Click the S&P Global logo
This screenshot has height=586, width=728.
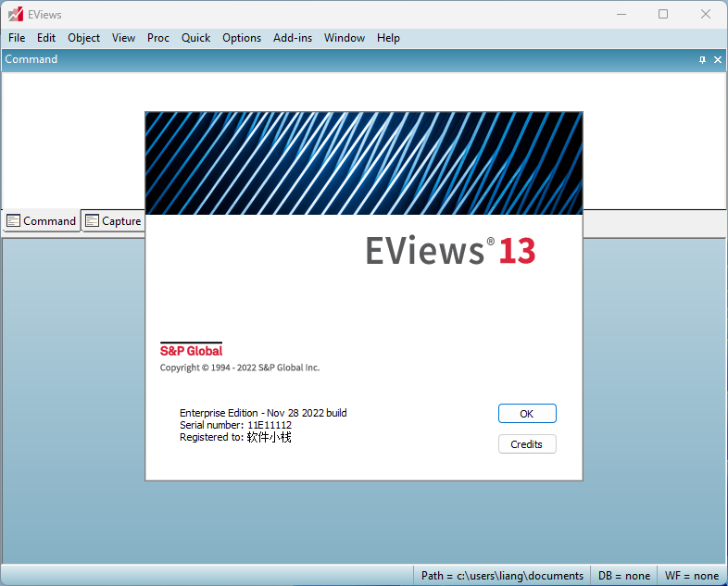point(192,350)
